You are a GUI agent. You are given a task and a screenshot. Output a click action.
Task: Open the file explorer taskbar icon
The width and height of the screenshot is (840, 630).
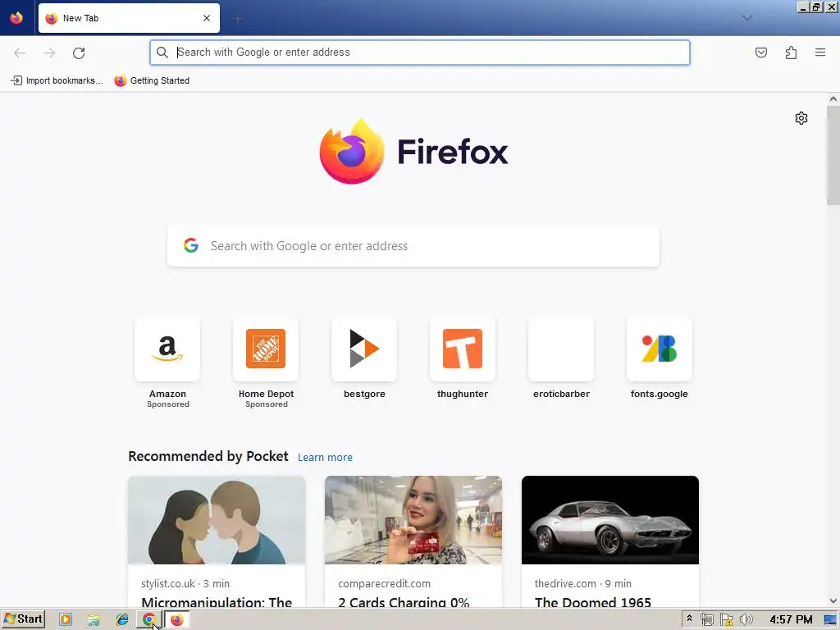point(94,620)
